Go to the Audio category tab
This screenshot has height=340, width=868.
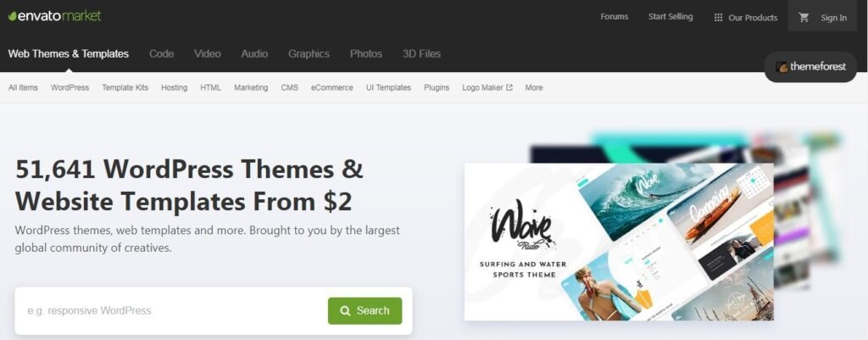(254, 53)
